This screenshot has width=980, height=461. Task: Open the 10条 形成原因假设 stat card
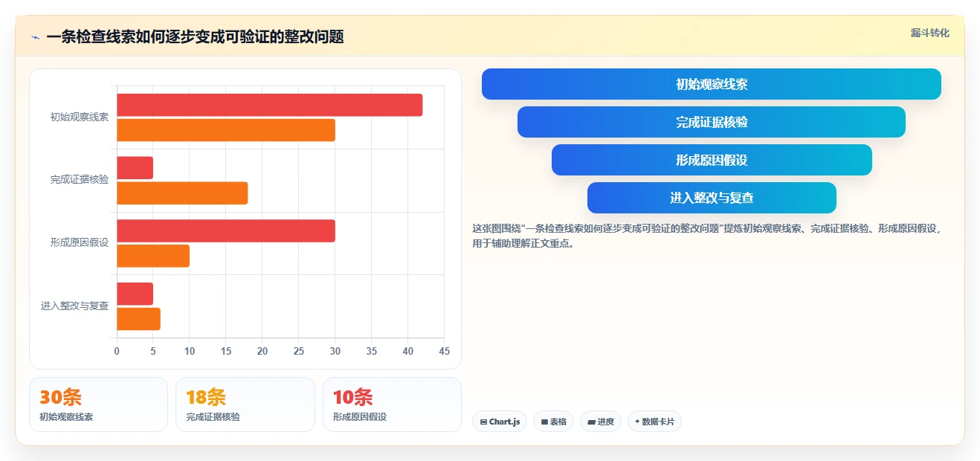[x=392, y=404]
